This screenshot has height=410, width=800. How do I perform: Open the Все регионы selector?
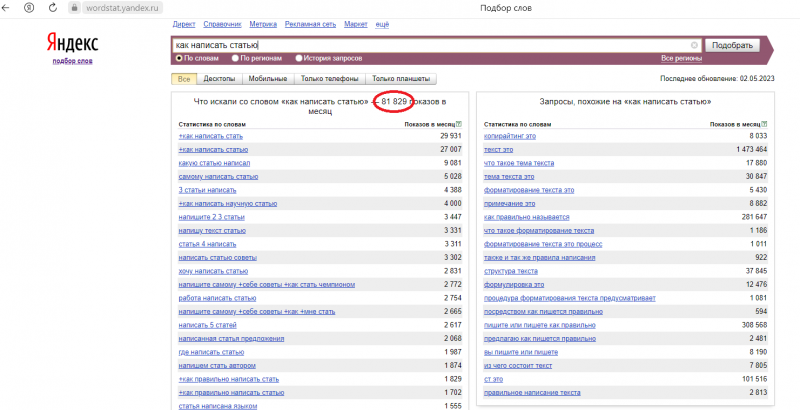tap(681, 59)
